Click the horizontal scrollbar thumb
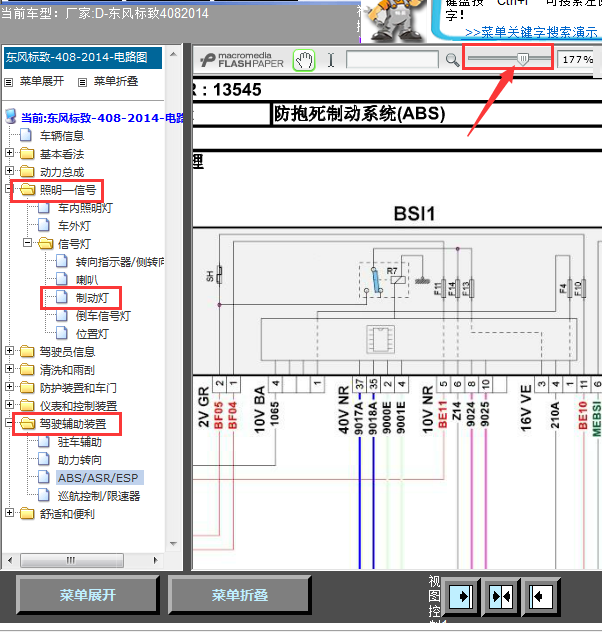This screenshot has width=602, height=634. pyautogui.click(x=72, y=560)
